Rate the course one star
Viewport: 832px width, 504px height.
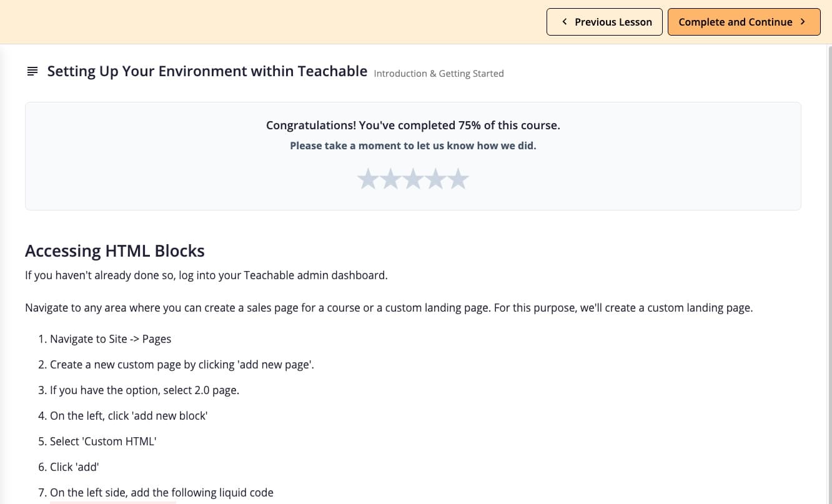368,179
